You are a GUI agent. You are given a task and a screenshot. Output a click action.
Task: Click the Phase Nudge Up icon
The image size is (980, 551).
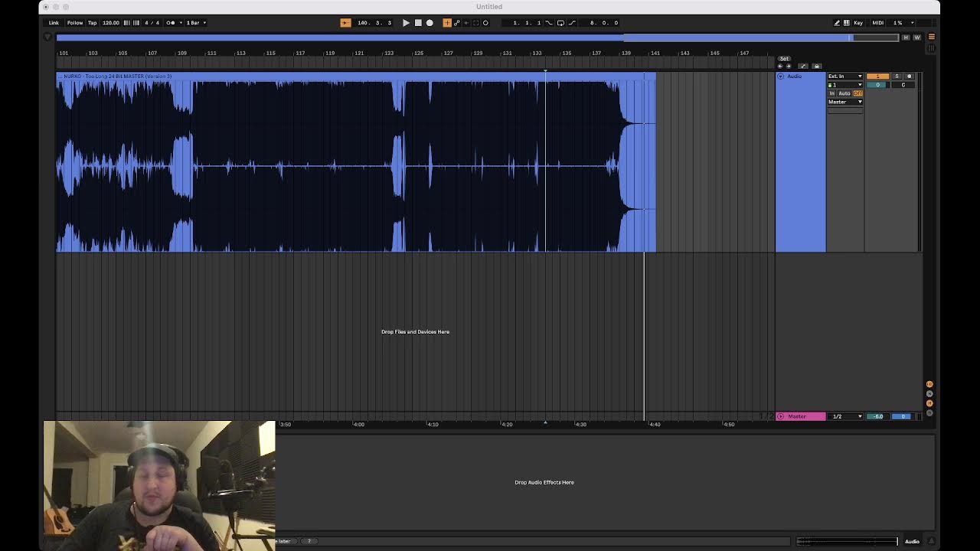click(136, 23)
